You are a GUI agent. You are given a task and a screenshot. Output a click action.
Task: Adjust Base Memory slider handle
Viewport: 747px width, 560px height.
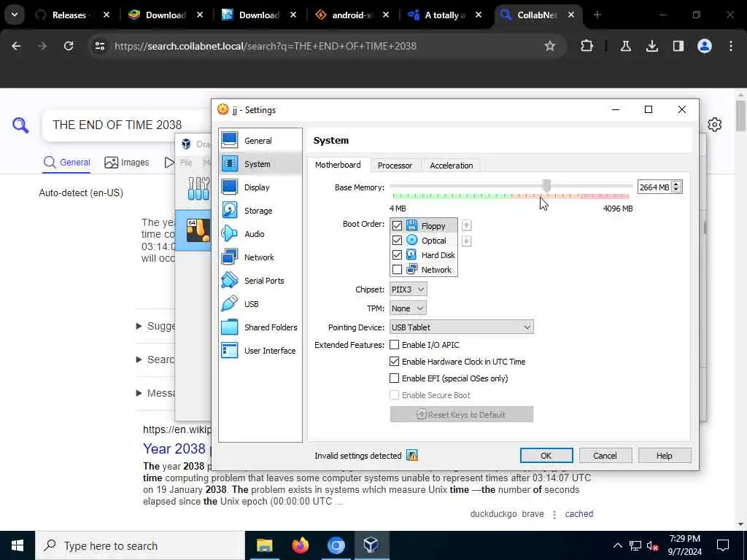[x=547, y=186]
